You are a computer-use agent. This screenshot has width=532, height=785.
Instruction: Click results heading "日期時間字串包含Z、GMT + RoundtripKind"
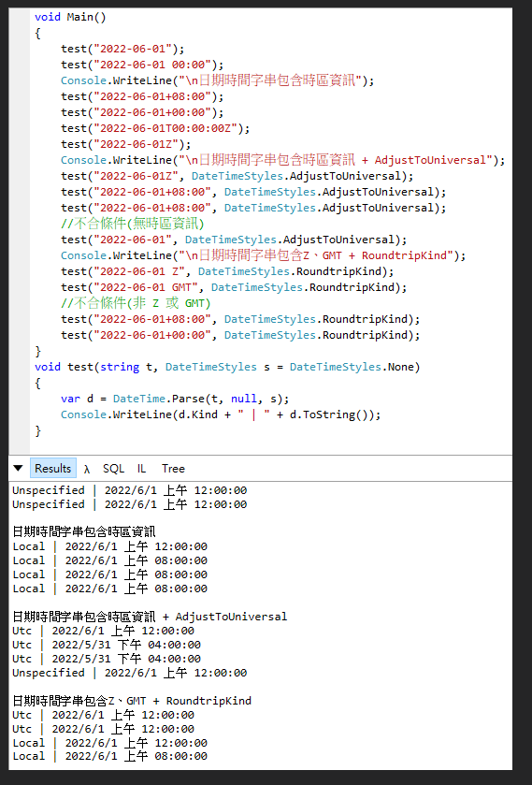132,701
